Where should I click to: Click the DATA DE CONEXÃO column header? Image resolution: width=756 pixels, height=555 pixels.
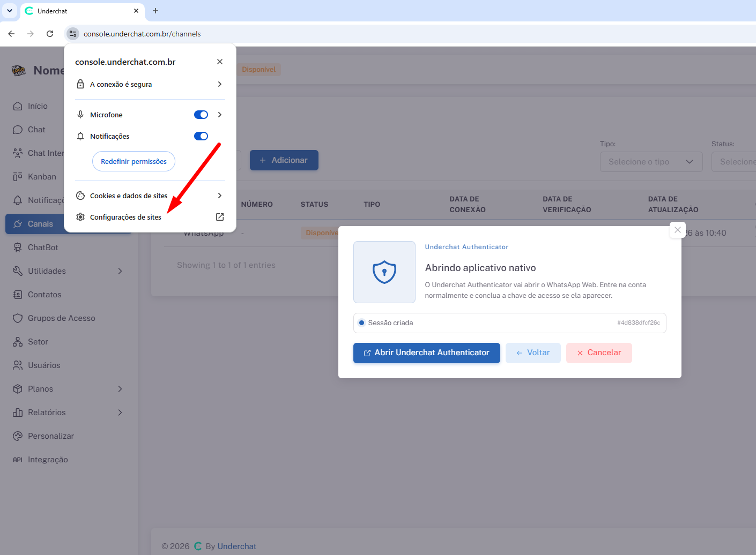click(x=468, y=205)
